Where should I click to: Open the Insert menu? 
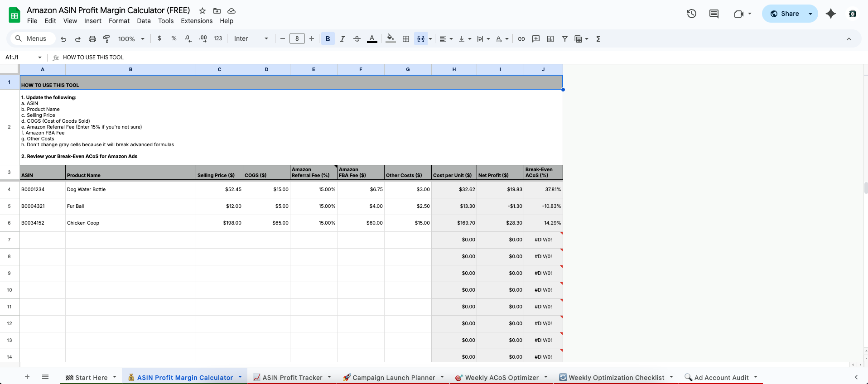93,21
